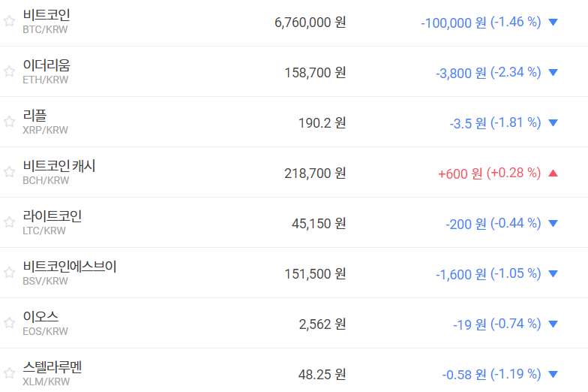Click the red up arrow for Bitcoin Cash
588x392 pixels.
click(x=553, y=173)
